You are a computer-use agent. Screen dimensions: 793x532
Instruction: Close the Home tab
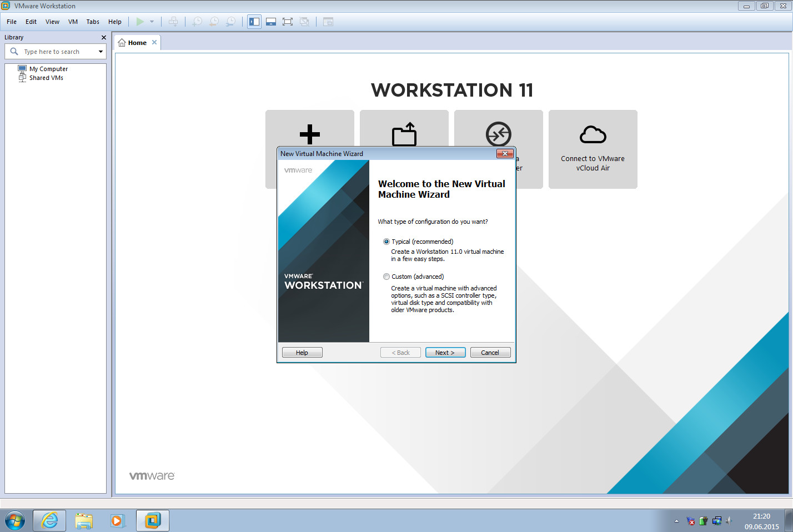tap(154, 42)
